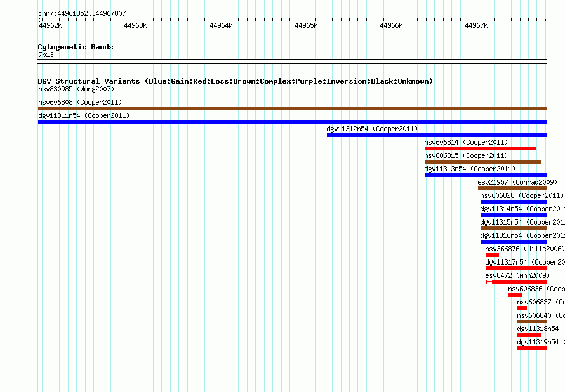565x392 pixels.
Task: Open the dgv11315n54 variant label
Action: (522, 222)
